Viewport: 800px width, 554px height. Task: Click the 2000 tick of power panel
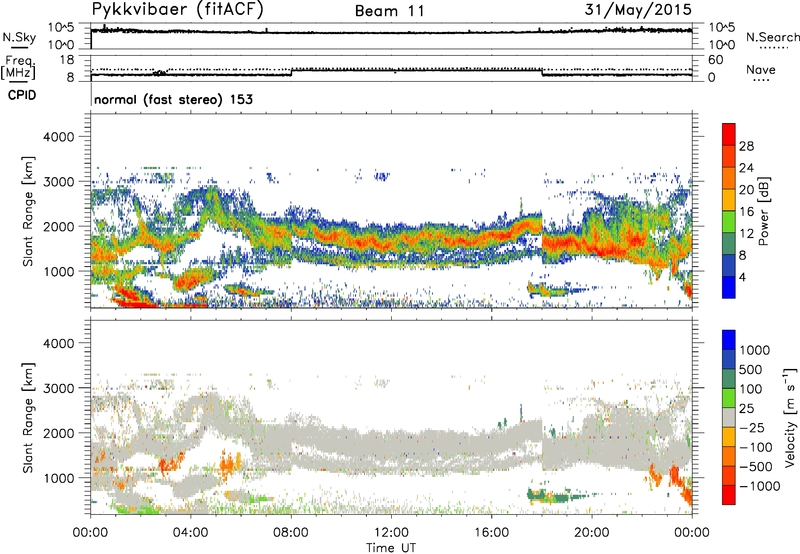click(x=59, y=226)
